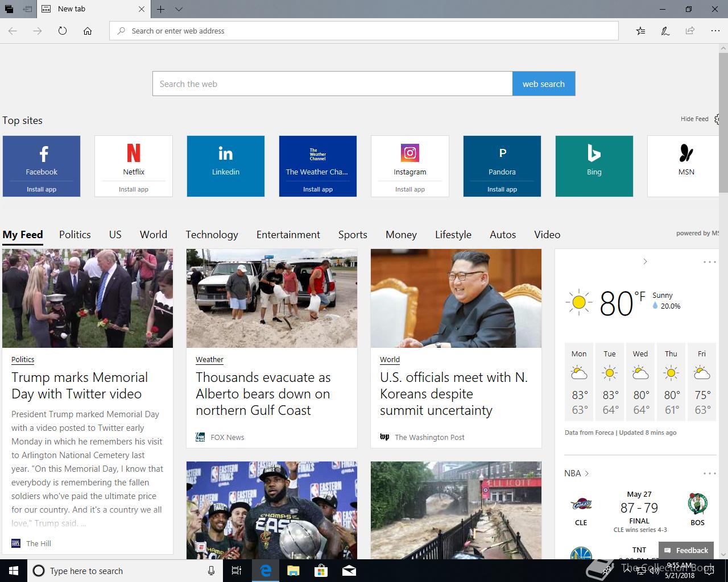Set these tabs aside icon

click(x=27, y=9)
